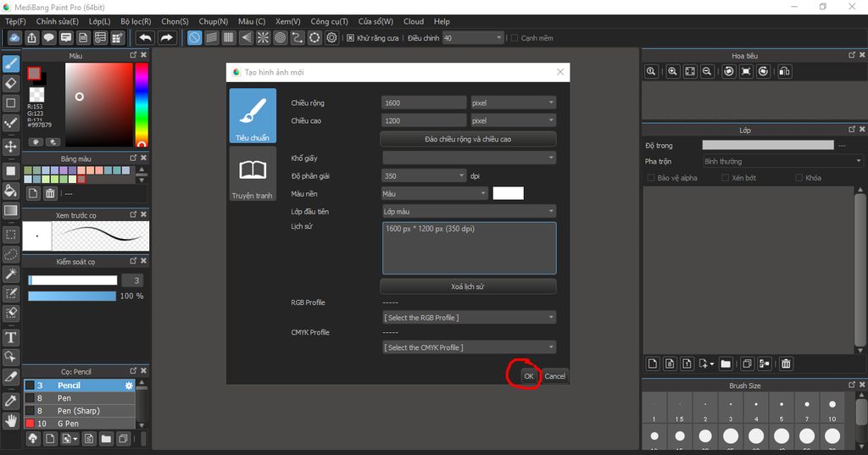Open the Lớp đầu tiên dropdown
868x455 pixels.
coord(470,212)
